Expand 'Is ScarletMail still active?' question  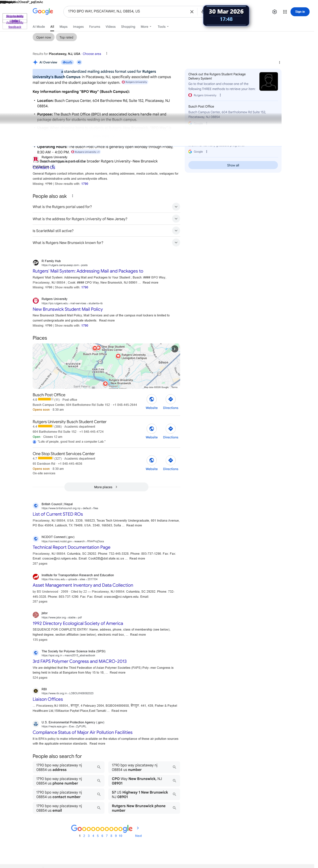point(108,233)
